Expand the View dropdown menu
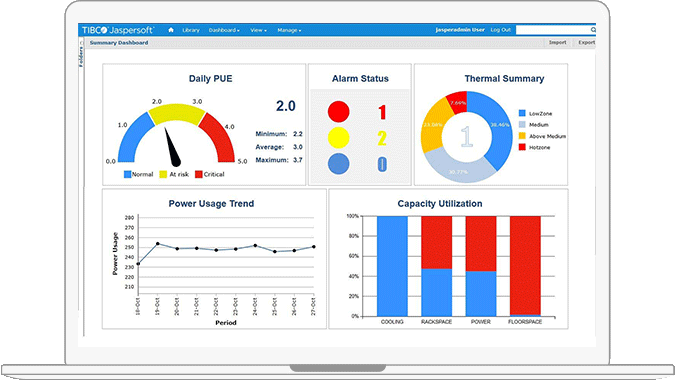Image resolution: width=675 pixels, height=380 pixels. pos(258,30)
